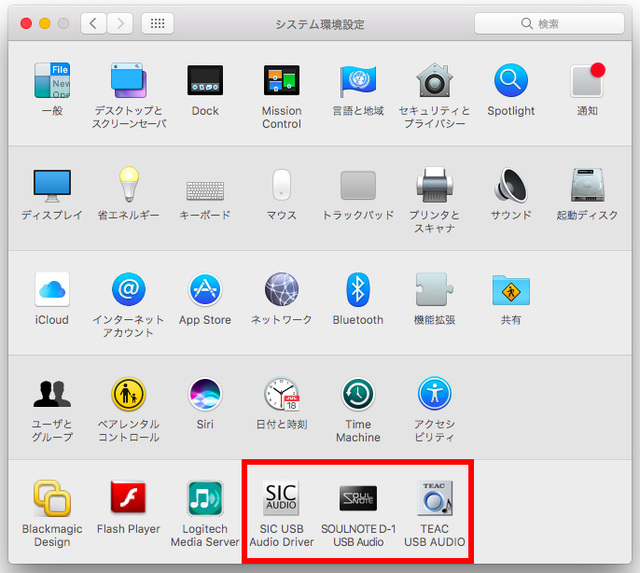Click the forward navigation arrow
Image resolution: width=640 pixels, height=573 pixels.
pos(120,23)
